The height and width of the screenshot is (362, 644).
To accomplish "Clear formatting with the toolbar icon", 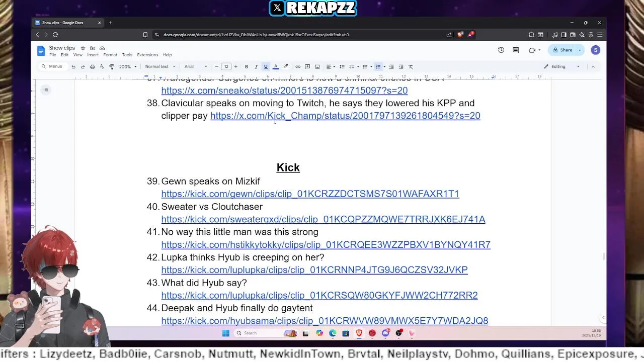I will [411, 67].
